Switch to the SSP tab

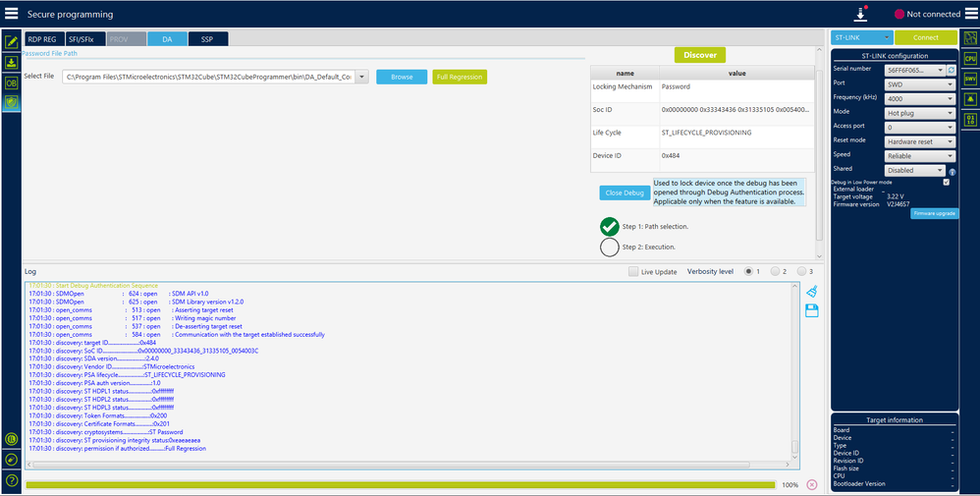(x=207, y=38)
